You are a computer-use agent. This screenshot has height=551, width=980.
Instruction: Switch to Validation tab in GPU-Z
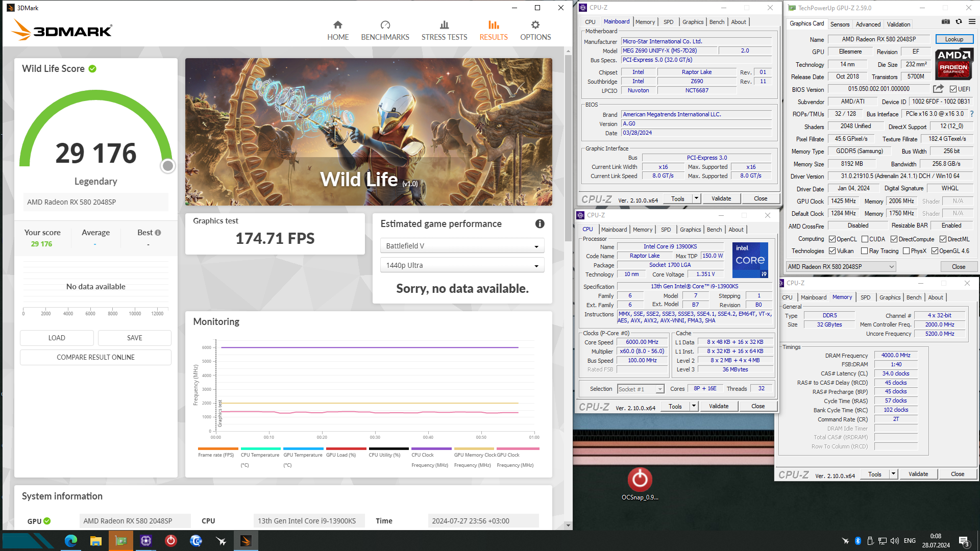coord(898,24)
